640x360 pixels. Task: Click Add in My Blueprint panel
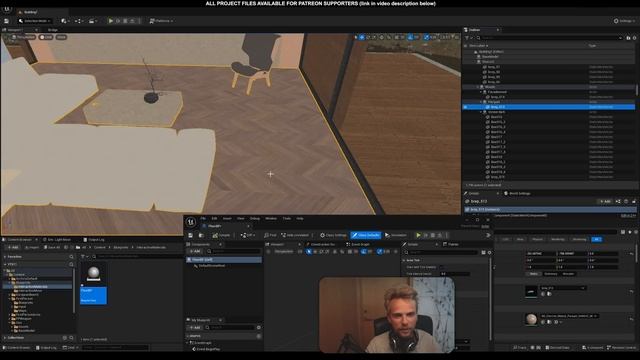click(195, 328)
